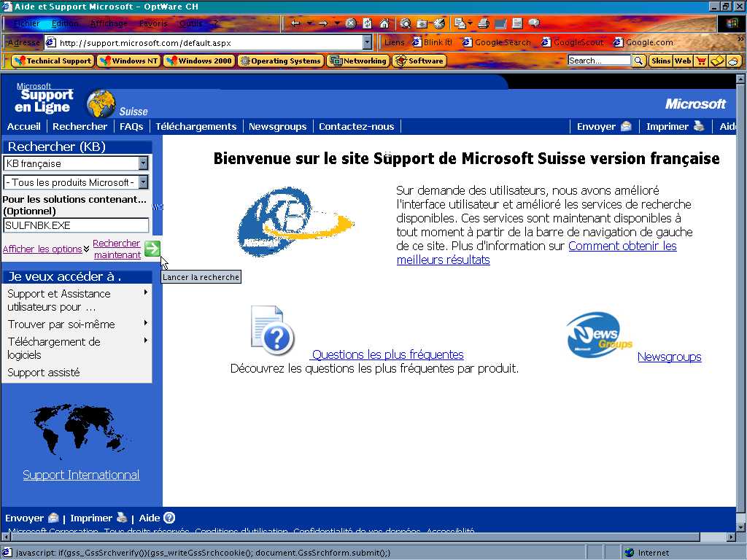Expand the address bar dropdown arrow
747x560 pixels.
pyautogui.click(x=368, y=43)
